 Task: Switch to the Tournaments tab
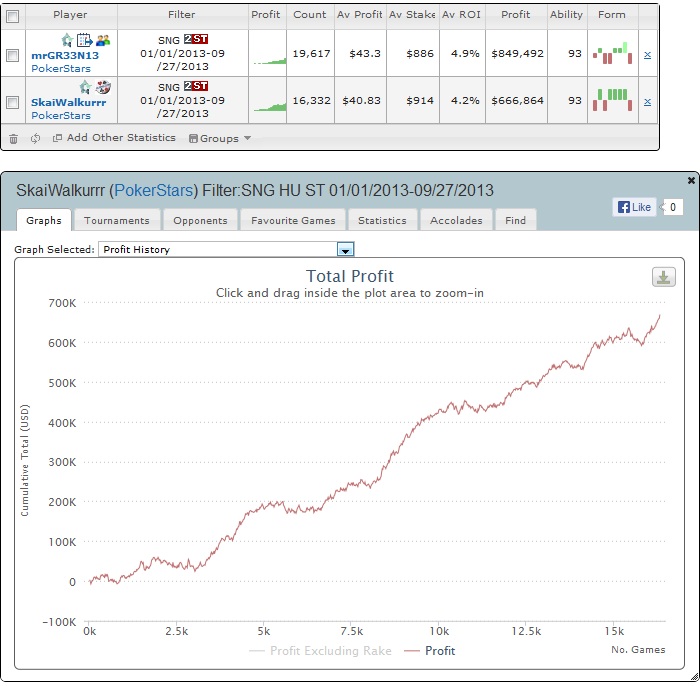point(117,220)
